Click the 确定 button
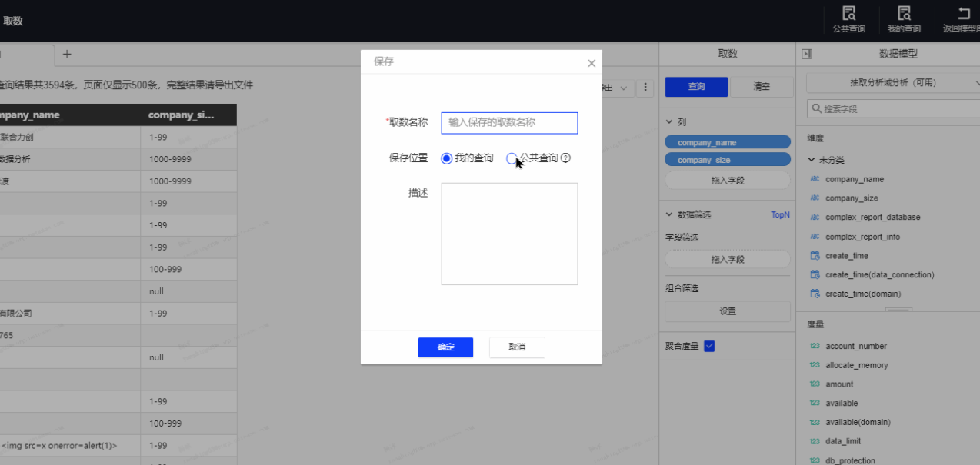This screenshot has height=465, width=980. pyautogui.click(x=445, y=347)
